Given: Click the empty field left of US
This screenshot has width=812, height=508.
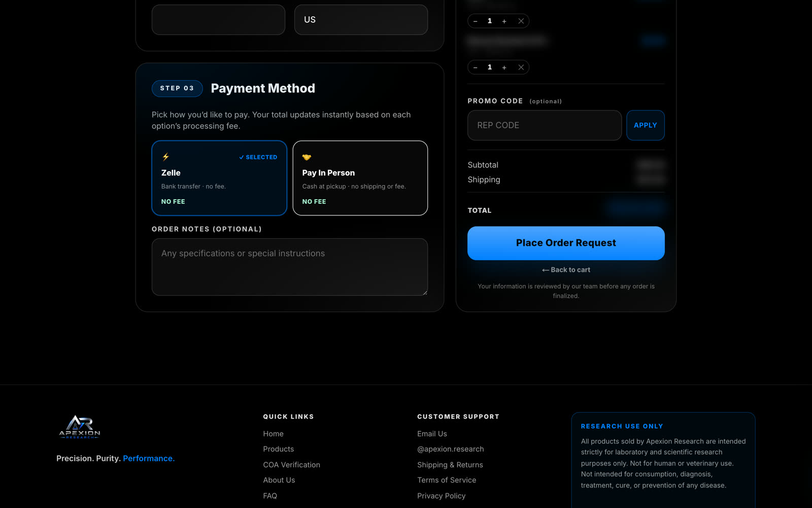Looking at the screenshot, I should tap(218, 20).
